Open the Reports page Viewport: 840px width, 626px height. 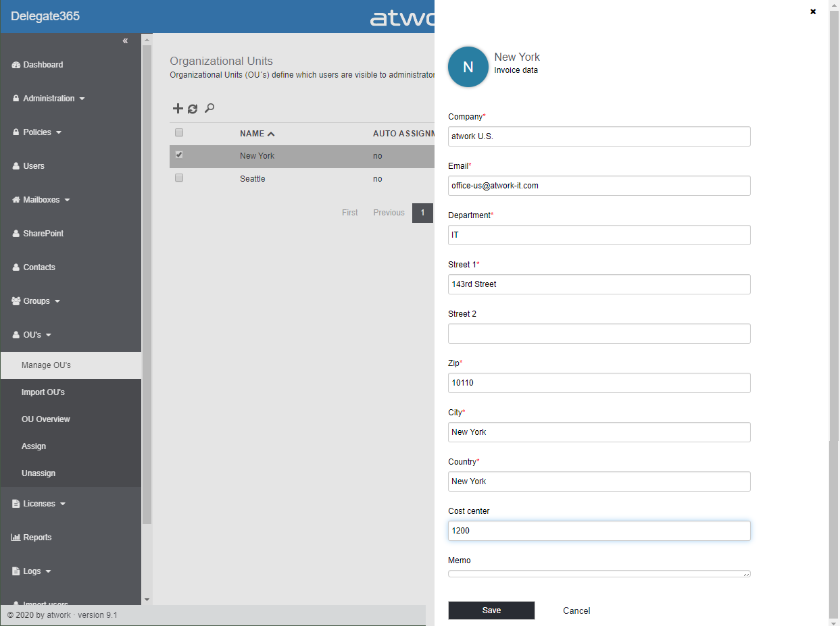[x=37, y=538]
